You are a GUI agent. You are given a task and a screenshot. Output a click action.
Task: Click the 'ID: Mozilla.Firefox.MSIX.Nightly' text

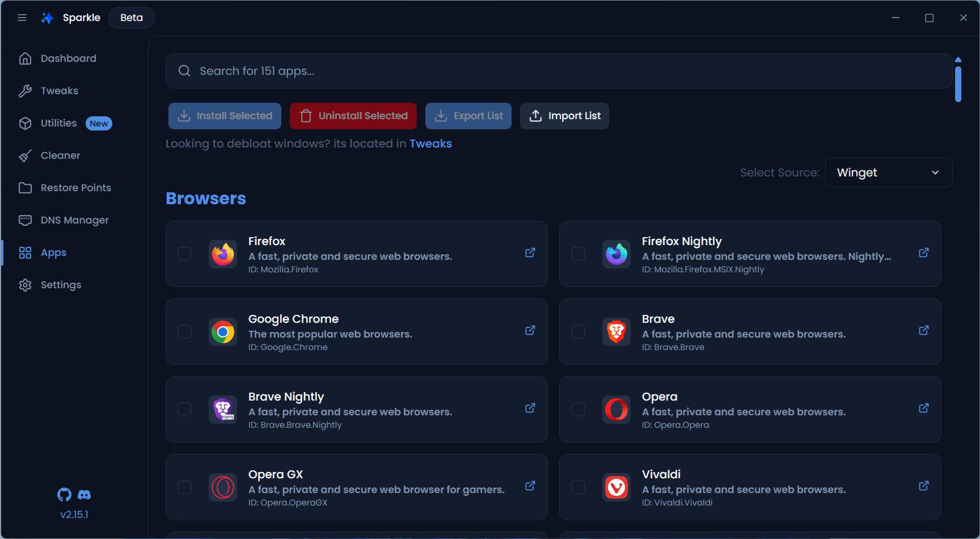(703, 269)
